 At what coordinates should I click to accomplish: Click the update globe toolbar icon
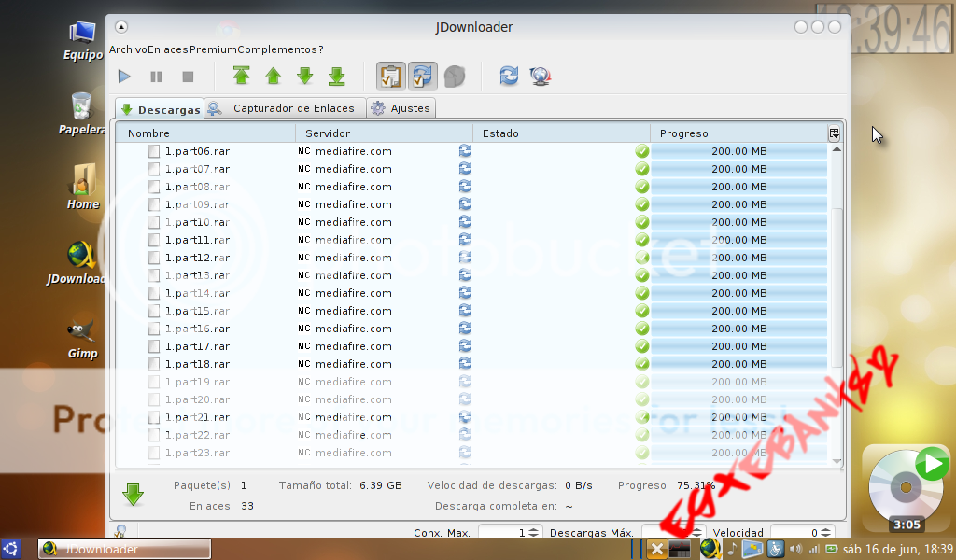tap(541, 76)
